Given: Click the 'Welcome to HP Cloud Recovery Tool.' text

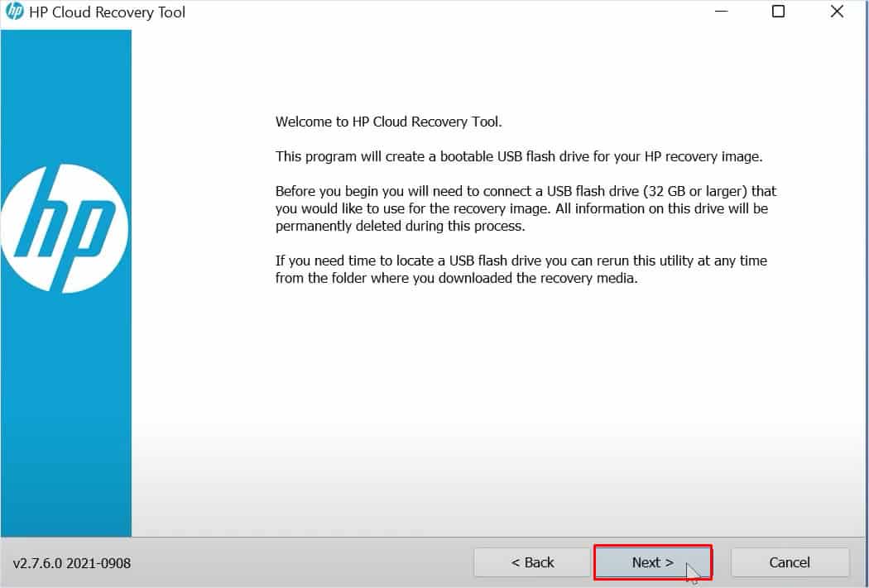Looking at the screenshot, I should 388,122.
